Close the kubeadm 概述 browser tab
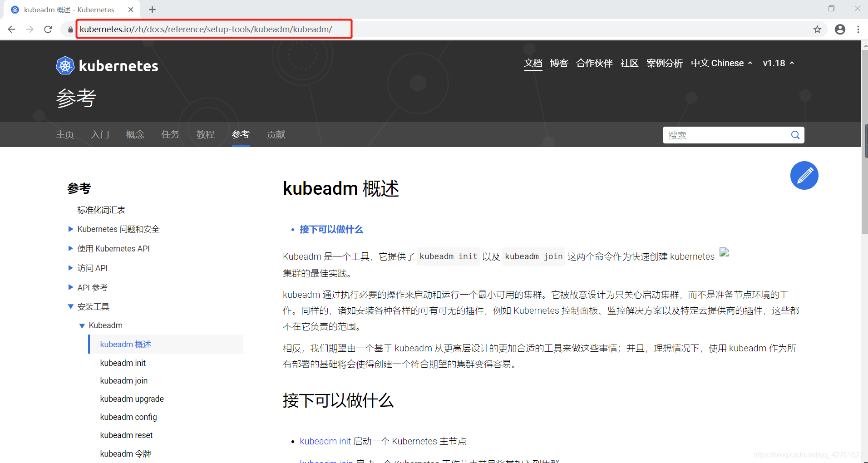Image resolution: width=868 pixels, height=463 pixels. [131, 10]
